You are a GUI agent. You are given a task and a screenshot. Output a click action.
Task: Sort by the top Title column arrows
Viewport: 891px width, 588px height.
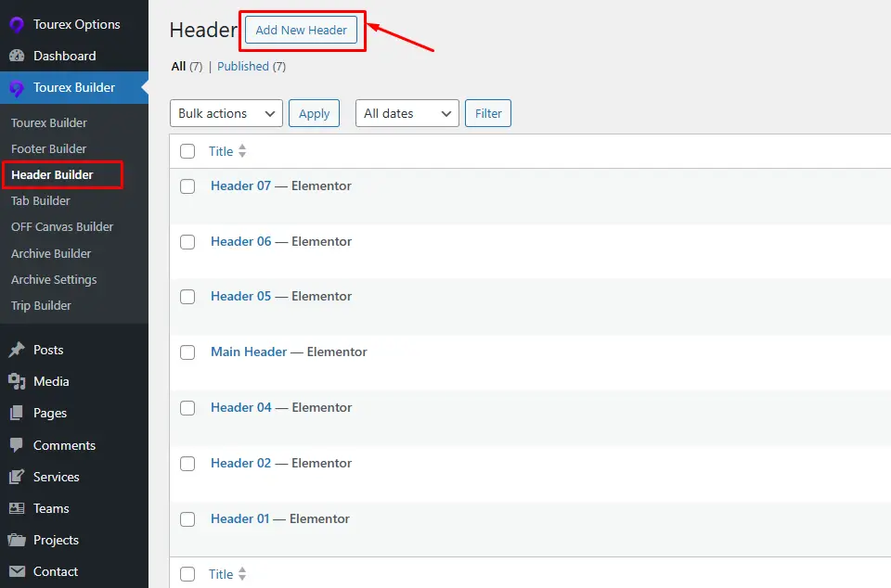tap(242, 151)
